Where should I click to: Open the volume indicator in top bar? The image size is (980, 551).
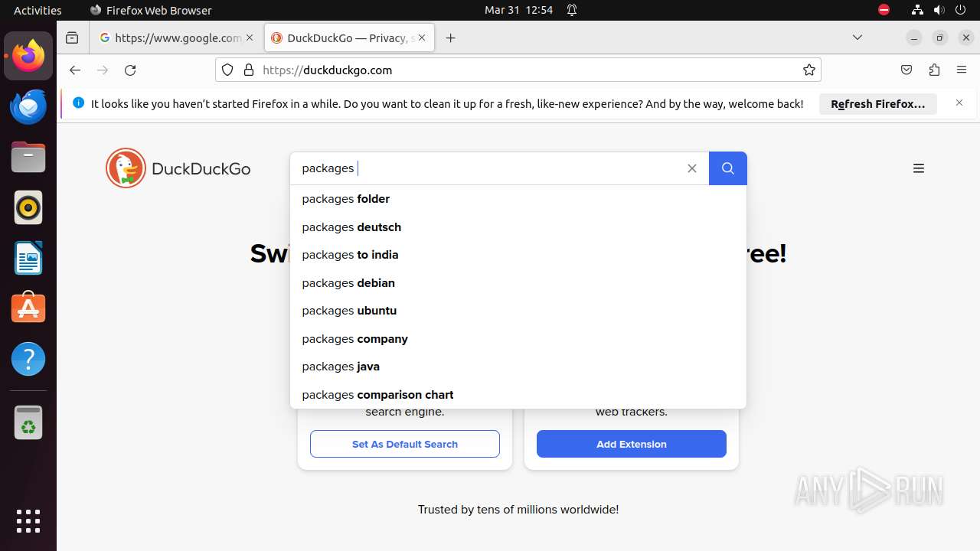tap(939, 10)
